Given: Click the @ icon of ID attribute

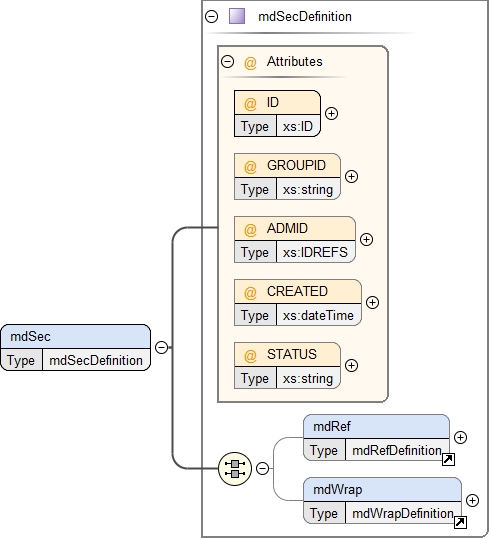Looking at the screenshot, I should pos(250,103).
